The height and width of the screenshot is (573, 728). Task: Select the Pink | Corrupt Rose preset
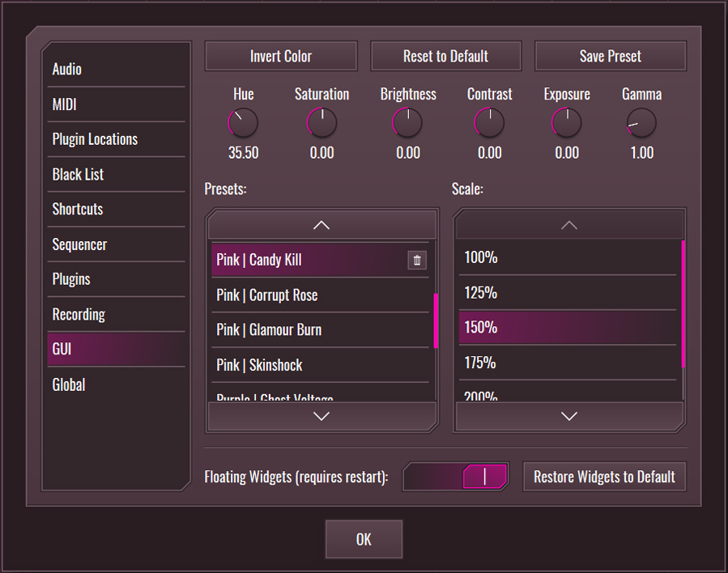(320, 295)
